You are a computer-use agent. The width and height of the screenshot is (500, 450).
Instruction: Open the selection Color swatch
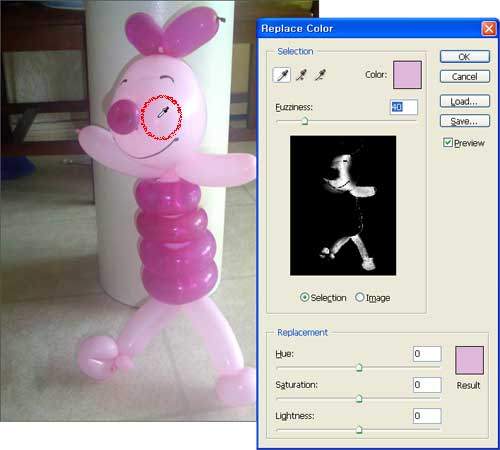(x=407, y=75)
